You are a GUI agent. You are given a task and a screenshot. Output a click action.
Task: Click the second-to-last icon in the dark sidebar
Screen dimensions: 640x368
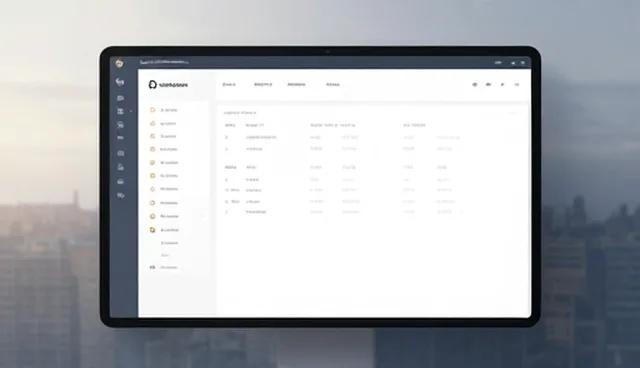click(x=120, y=182)
